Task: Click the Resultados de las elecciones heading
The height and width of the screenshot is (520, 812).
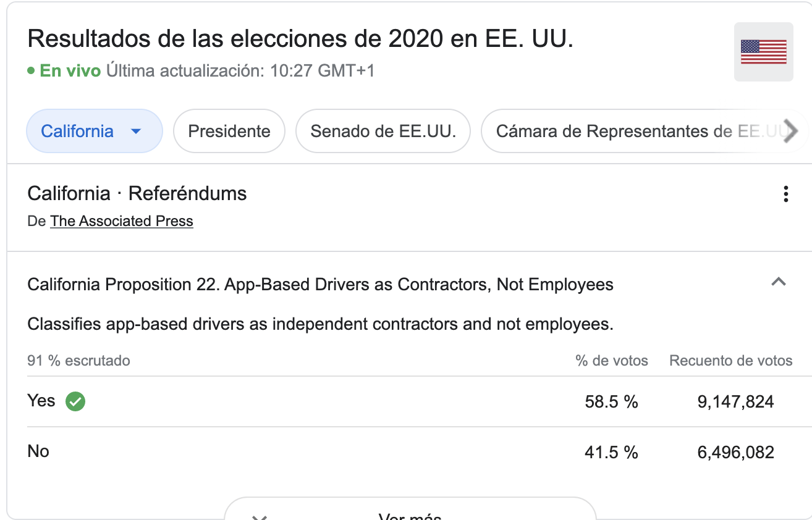Action: (x=300, y=40)
